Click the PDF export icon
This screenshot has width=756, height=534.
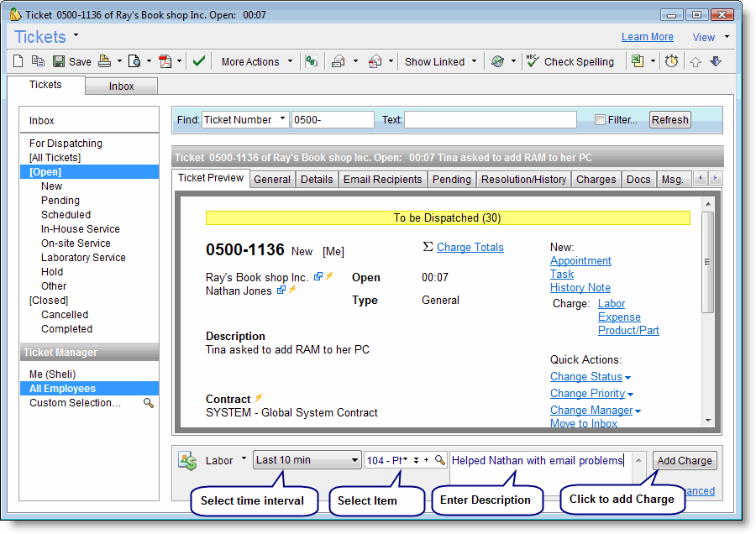coord(165,61)
